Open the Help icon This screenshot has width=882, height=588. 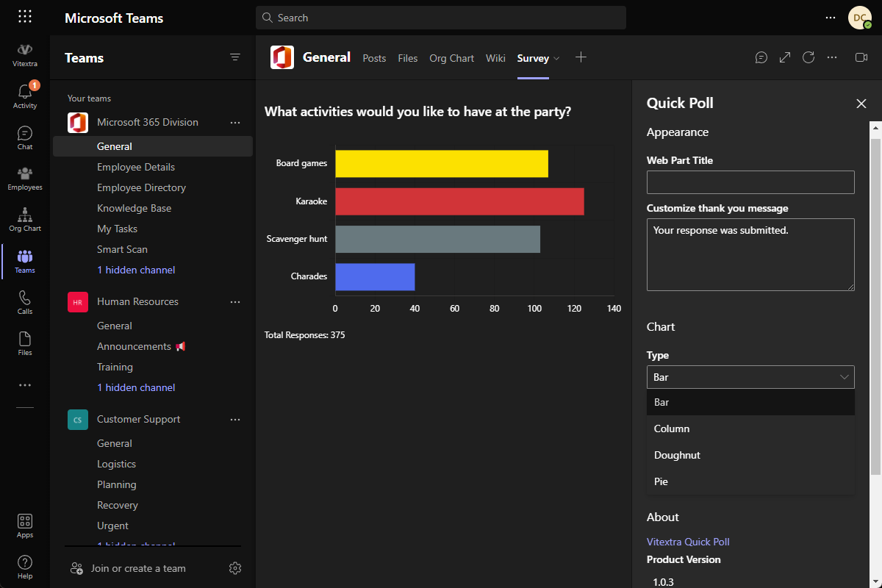pos(25,567)
